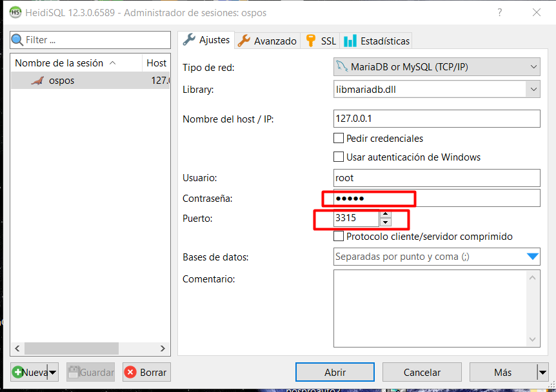
Task: Switch to the Avanzado tab
Action: coord(267,41)
